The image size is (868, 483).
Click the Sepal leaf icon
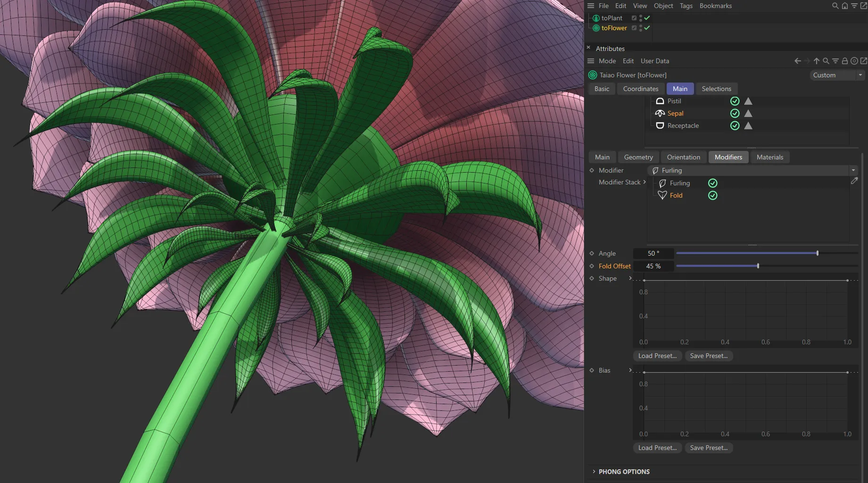tap(660, 113)
